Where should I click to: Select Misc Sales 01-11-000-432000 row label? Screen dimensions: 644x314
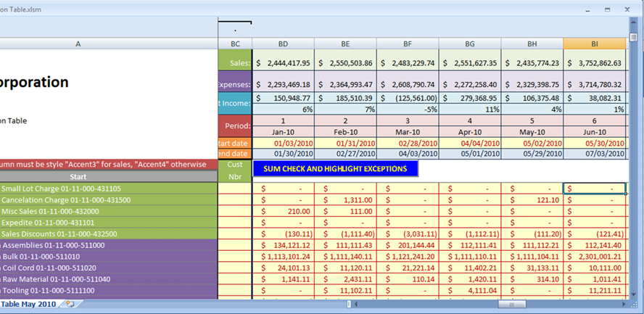pos(109,211)
